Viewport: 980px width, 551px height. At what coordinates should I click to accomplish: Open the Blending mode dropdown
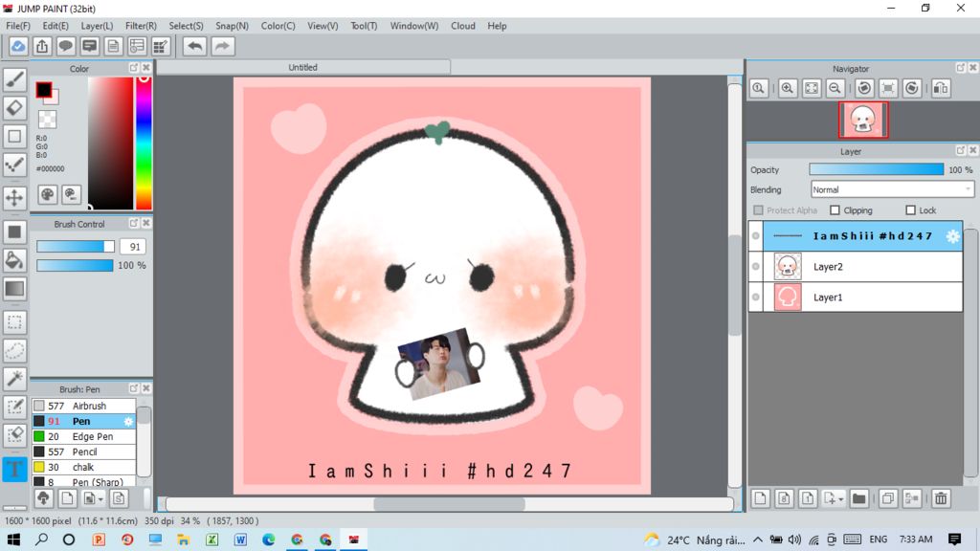coord(893,190)
